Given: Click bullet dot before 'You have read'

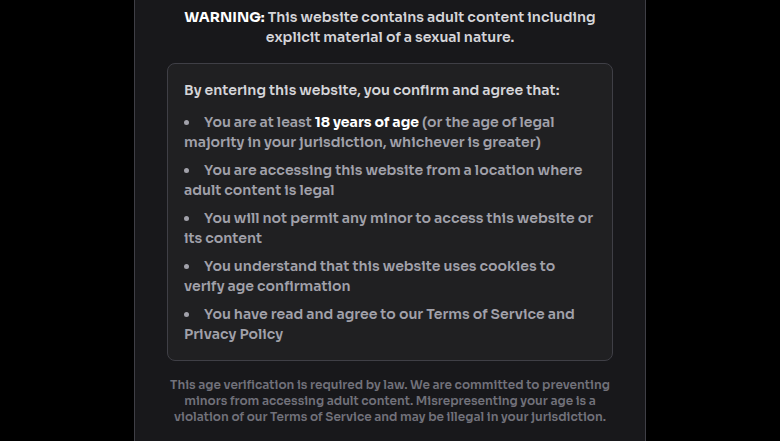Looking at the screenshot, I should 187,314.
